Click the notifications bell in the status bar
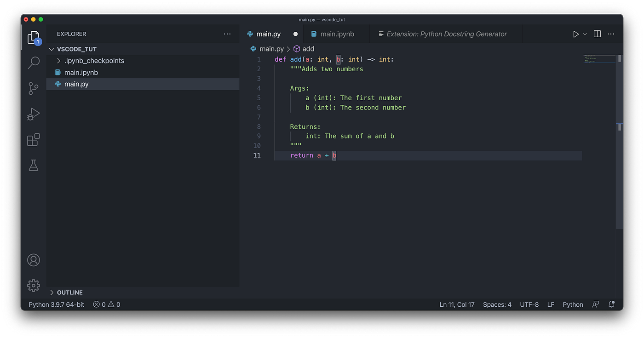This screenshot has width=644, height=338. tap(611, 304)
